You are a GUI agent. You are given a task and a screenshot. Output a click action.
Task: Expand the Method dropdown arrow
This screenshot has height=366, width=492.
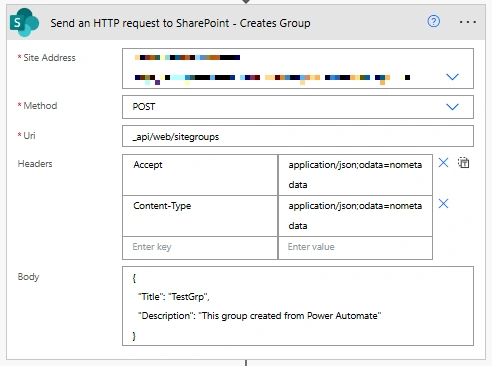click(x=452, y=107)
